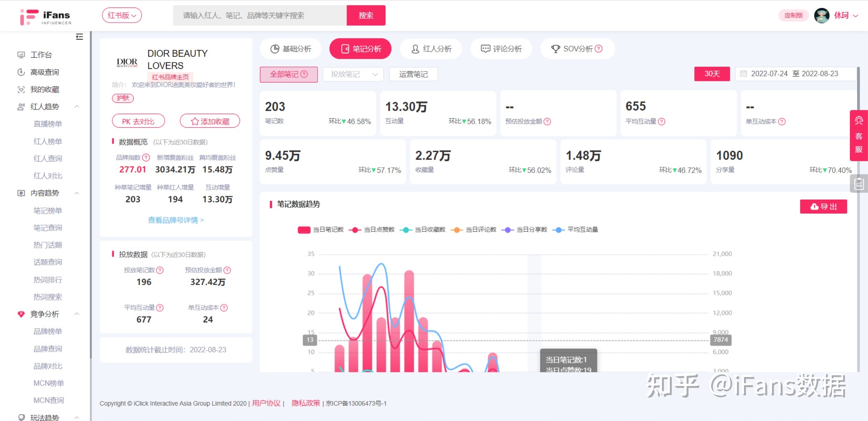
Task: Click the calendar icon in date range
Action: 743,74
